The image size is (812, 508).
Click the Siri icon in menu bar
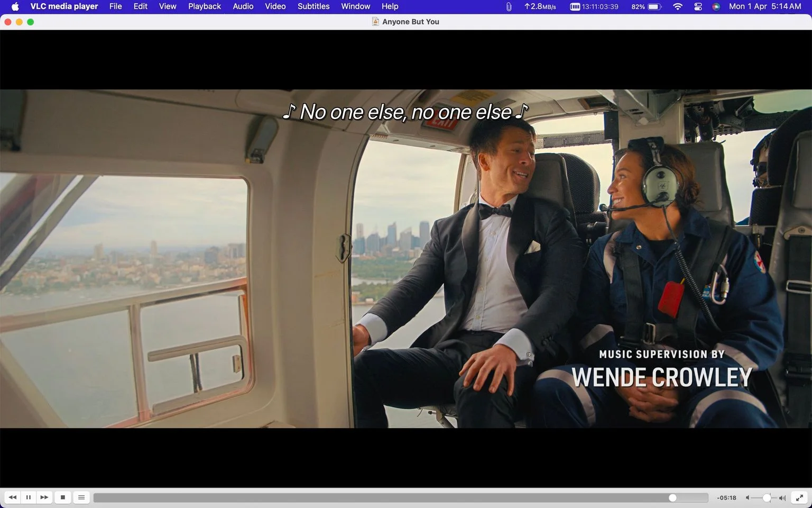(716, 6)
